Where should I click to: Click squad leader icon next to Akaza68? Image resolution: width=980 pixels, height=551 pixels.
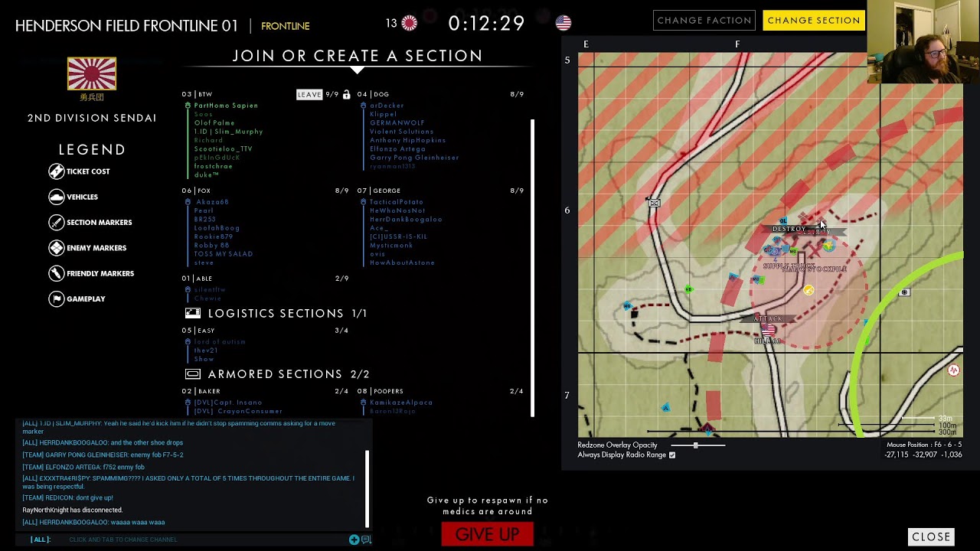pos(188,202)
